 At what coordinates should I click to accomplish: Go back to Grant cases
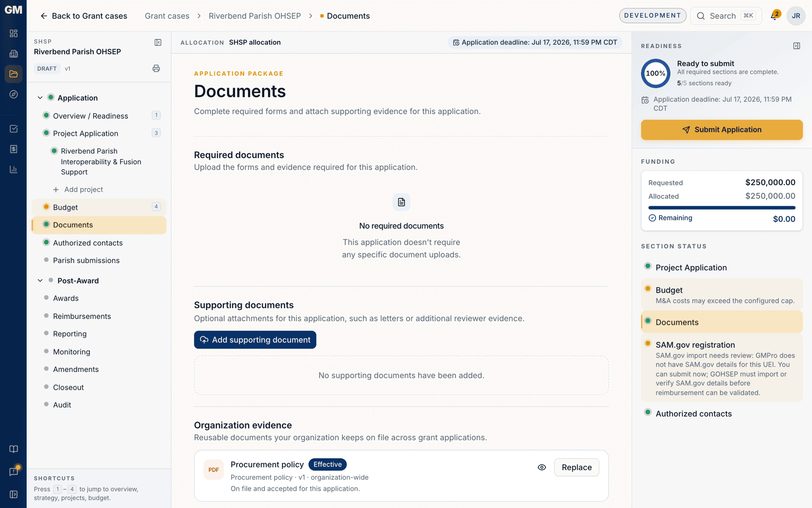83,16
